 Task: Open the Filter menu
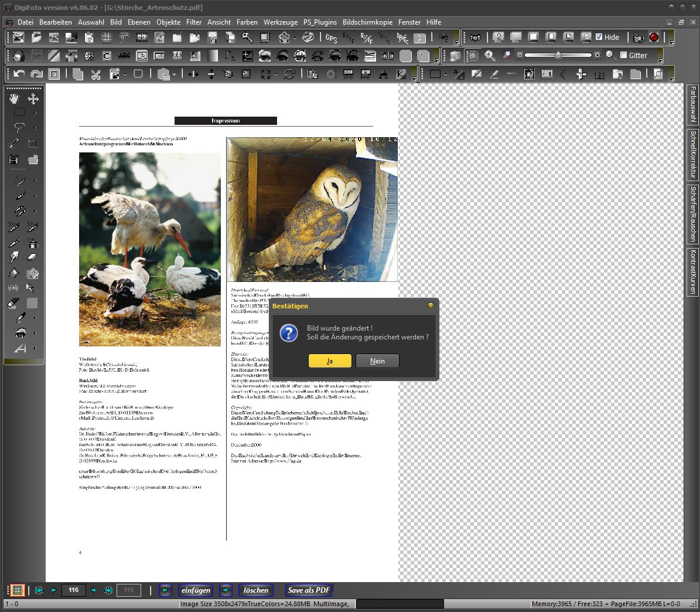tap(194, 22)
